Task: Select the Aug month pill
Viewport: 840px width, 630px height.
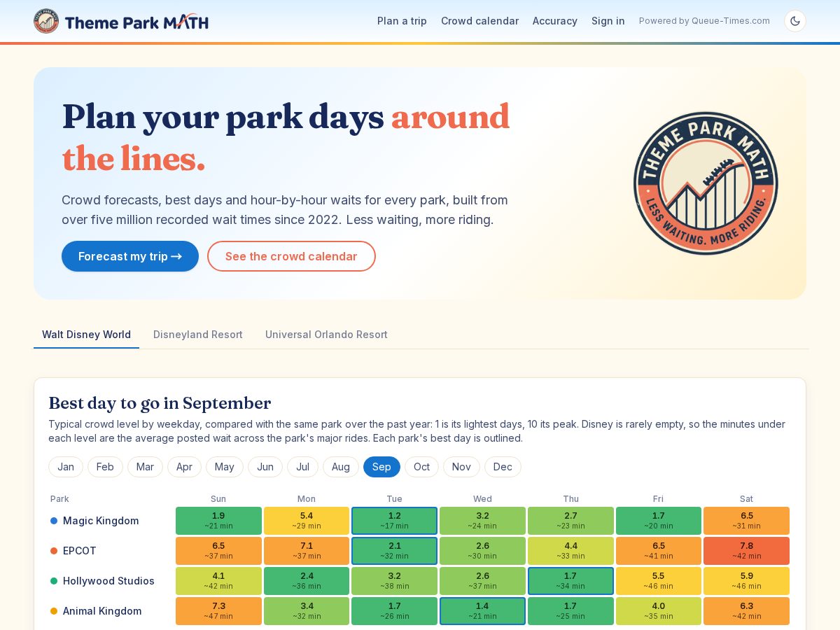Action: 341,467
